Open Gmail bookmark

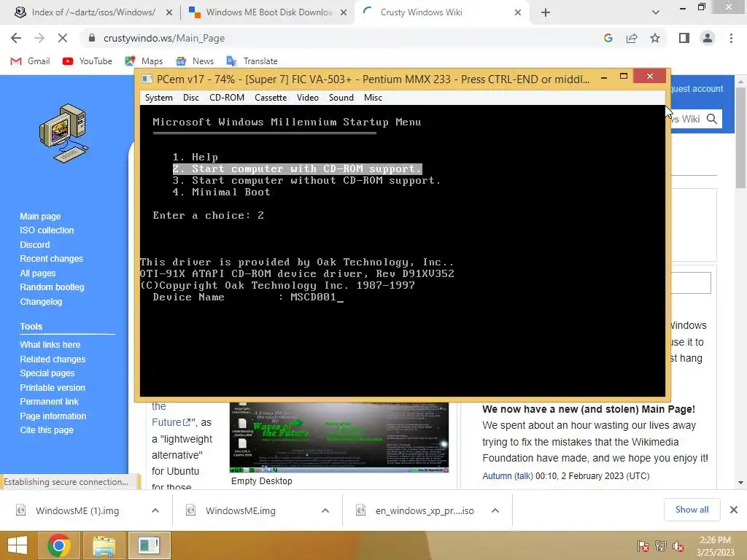point(31,61)
